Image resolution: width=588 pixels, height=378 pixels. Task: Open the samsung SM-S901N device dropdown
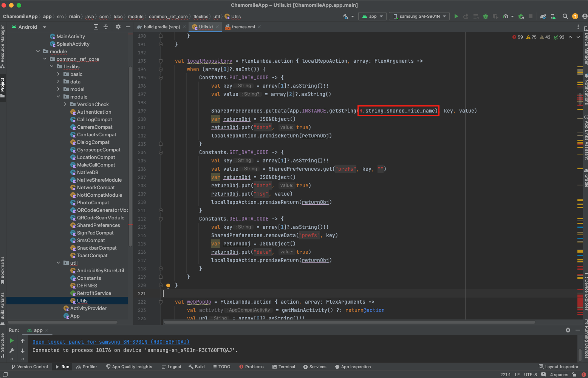[419, 16]
